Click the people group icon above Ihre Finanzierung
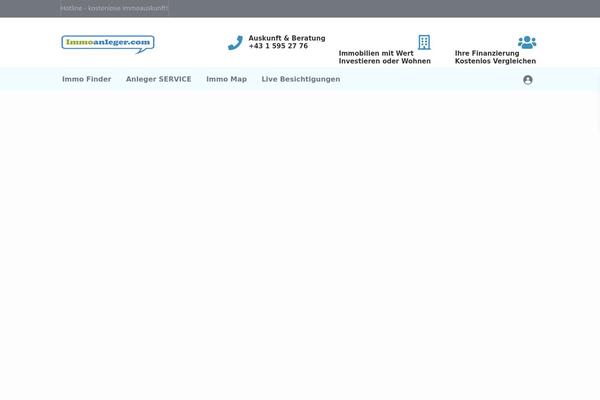Image resolution: width=600 pixels, height=400 pixels. [x=527, y=42]
